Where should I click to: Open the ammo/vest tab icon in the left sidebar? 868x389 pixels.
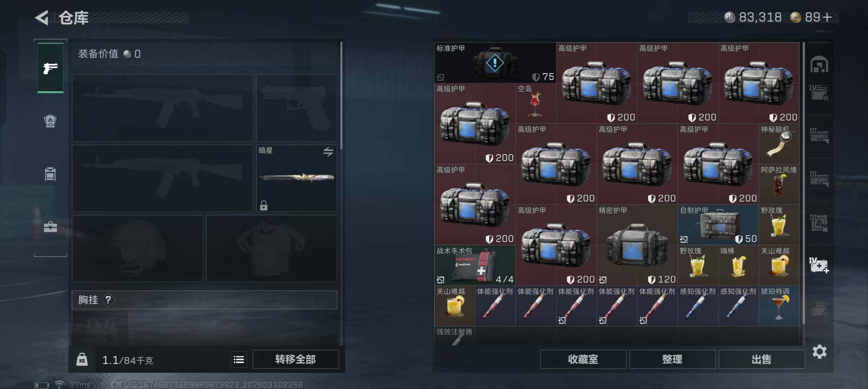coord(50,174)
